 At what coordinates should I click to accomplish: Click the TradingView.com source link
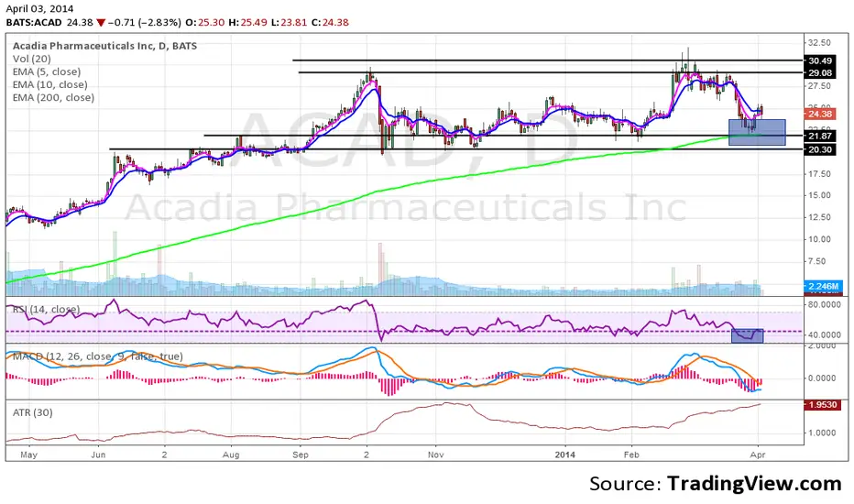754,483
